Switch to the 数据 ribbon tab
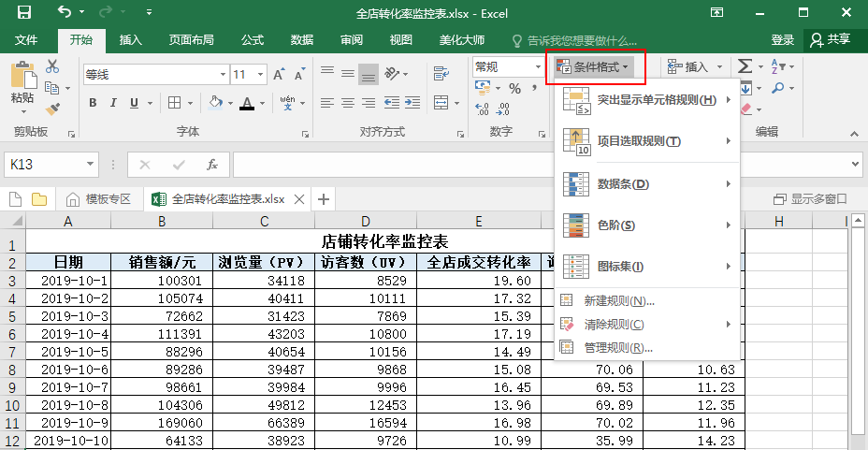Viewport: 868px width, 450px height. click(302, 40)
